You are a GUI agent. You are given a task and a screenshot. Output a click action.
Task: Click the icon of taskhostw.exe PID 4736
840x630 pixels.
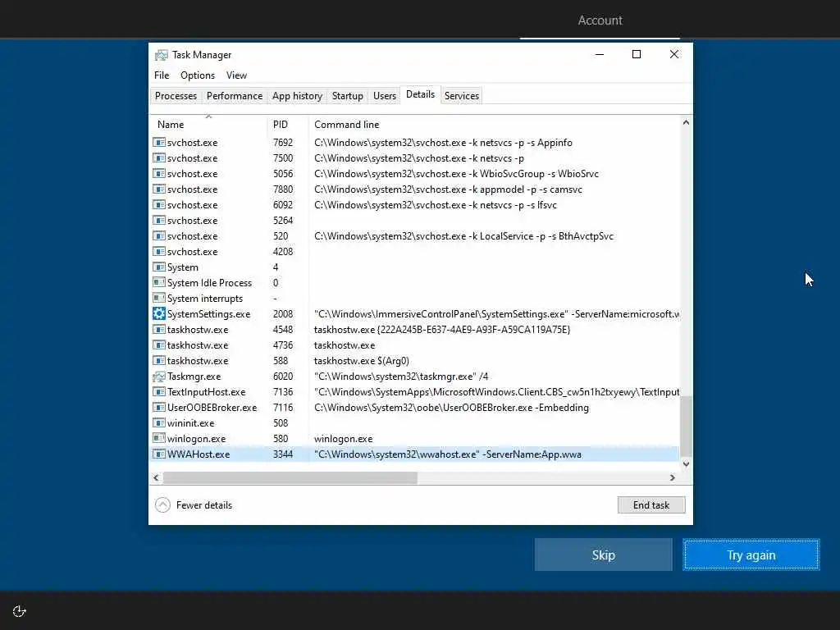point(159,345)
